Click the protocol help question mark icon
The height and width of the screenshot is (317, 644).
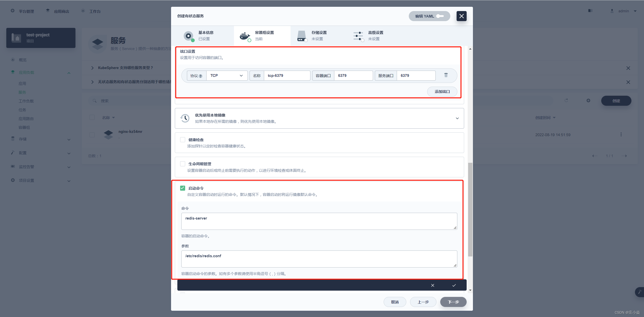click(x=200, y=76)
